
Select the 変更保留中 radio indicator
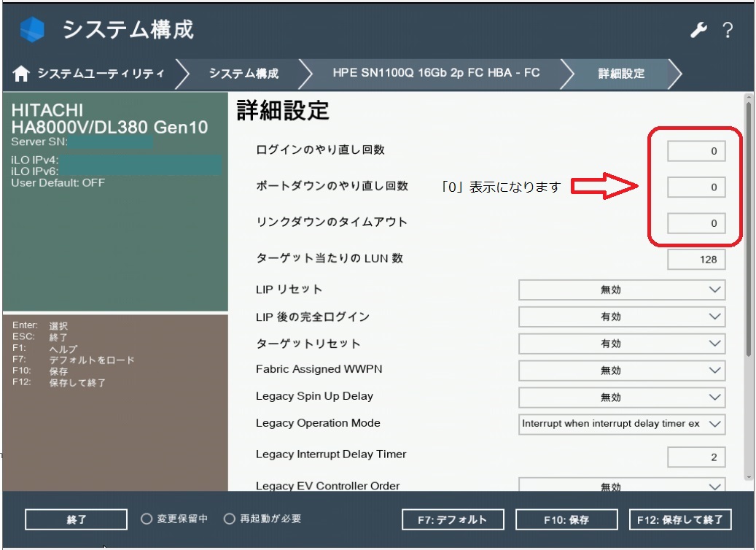point(147,519)
